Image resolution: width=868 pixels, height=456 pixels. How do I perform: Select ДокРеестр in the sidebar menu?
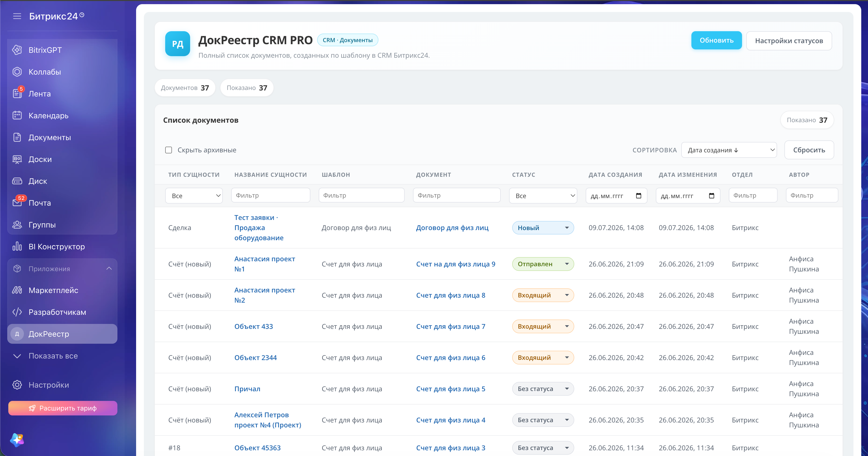(x=62, y=334)
